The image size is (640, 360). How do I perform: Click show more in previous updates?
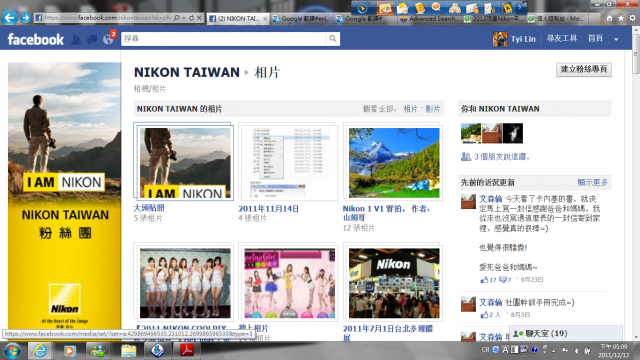pos(592,182)
